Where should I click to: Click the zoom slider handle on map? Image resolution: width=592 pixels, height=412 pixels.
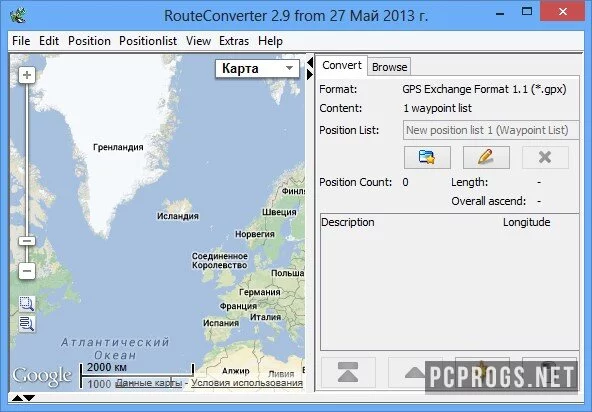click(27, 241)
